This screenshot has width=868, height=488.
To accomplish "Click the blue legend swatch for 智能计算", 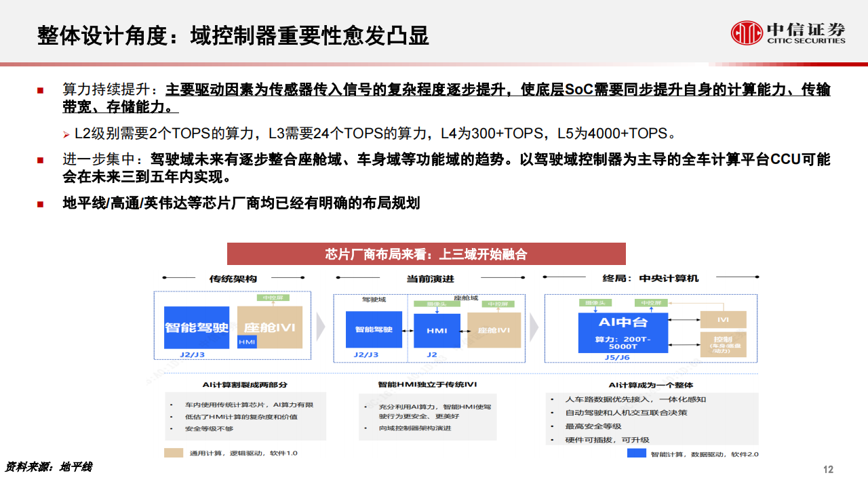I will 636,453.
